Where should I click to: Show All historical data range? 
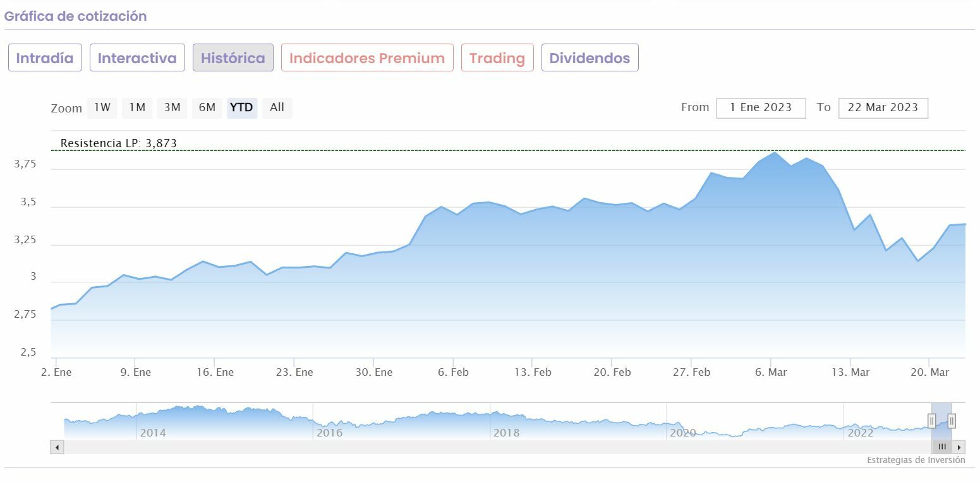coord(277,107)
